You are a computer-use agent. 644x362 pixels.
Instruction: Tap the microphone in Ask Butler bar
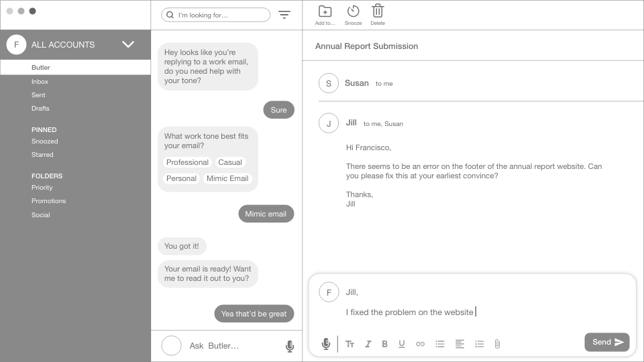(290, 346)
